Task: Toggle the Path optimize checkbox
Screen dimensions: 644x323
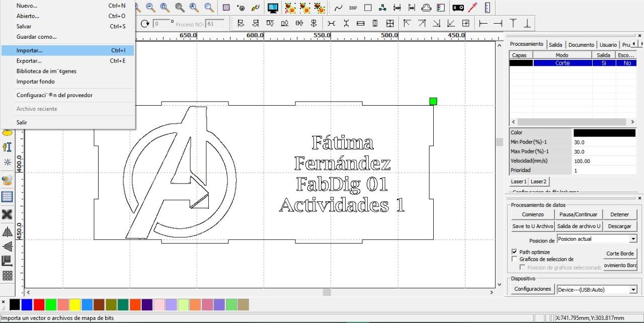Action: tap(514, 252)
